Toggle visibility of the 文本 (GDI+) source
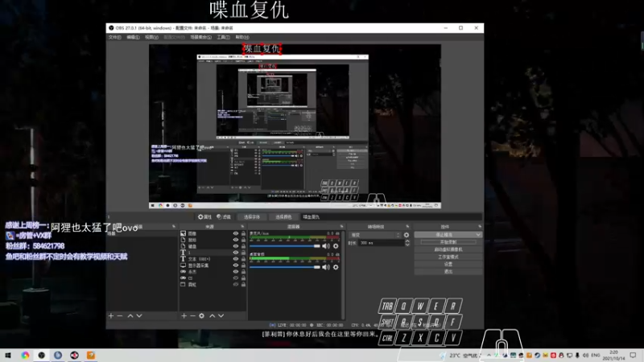Viewport: 644px width, 362px height. [236, 259]
